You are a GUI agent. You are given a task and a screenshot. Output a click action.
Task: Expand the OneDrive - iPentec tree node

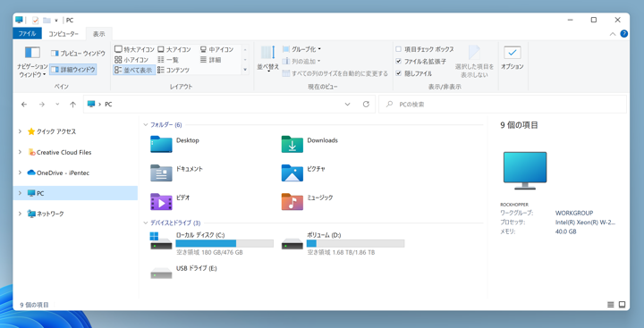(x=20, y=172)
